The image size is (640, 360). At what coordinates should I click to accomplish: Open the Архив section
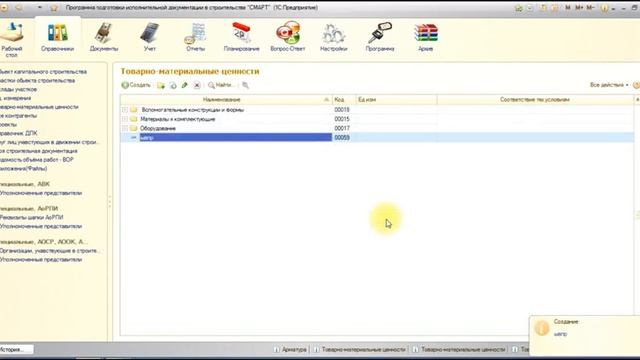coord(426,38)
